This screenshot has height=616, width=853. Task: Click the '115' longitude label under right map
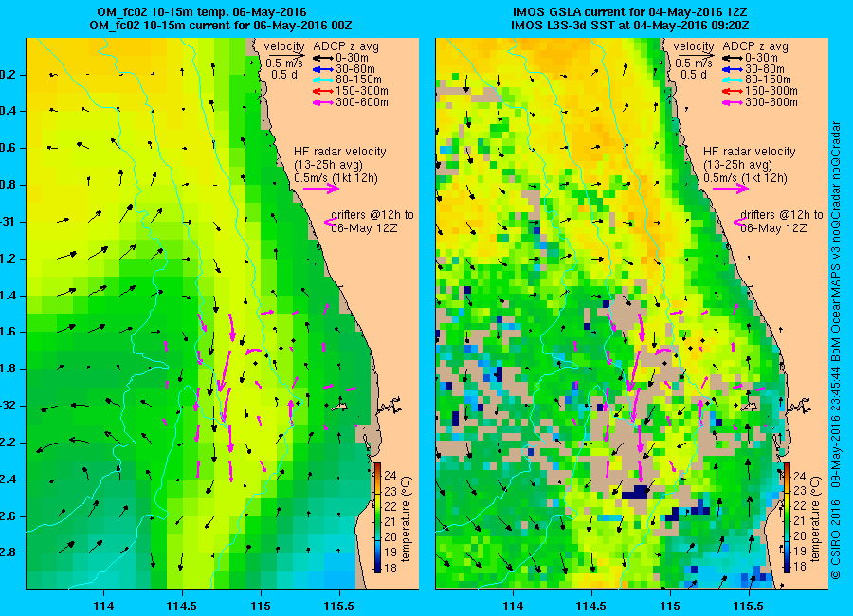670,606
